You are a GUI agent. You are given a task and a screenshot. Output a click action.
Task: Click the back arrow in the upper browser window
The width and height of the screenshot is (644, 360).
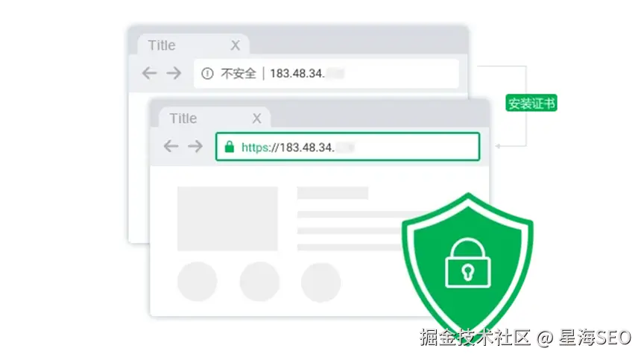[150, 73]
